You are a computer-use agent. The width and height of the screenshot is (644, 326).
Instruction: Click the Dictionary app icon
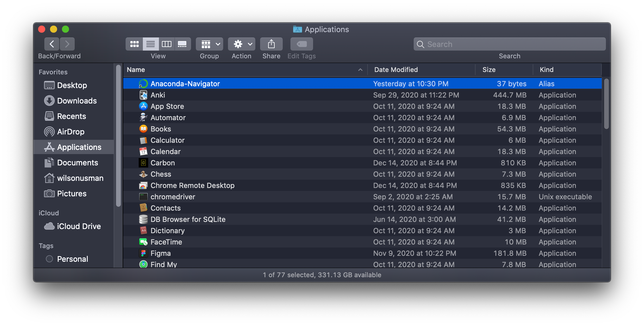click(143, 231)
